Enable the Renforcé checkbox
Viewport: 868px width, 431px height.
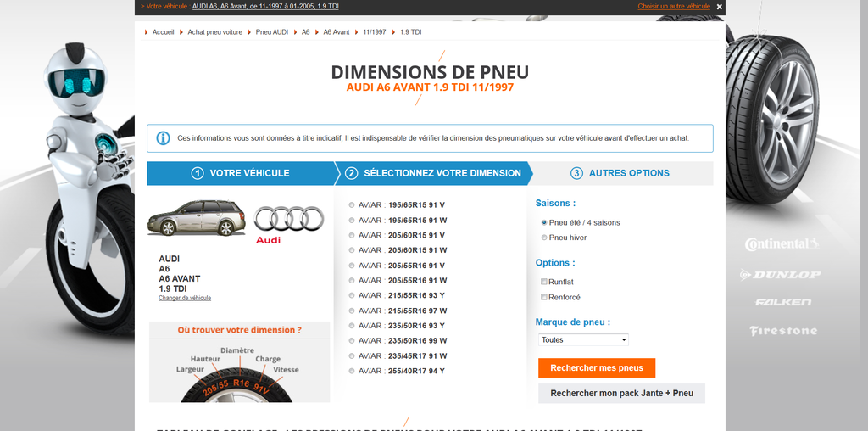(544, 297)
